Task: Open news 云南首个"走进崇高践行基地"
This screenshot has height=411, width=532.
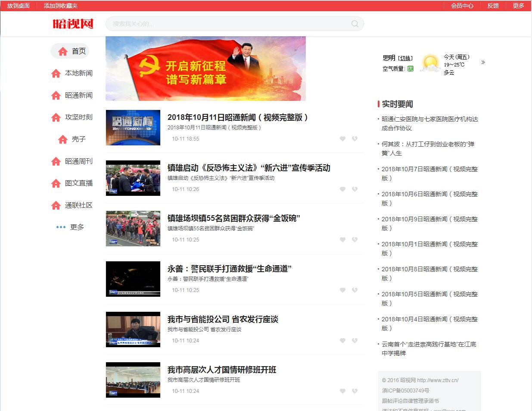Action: 429,348
